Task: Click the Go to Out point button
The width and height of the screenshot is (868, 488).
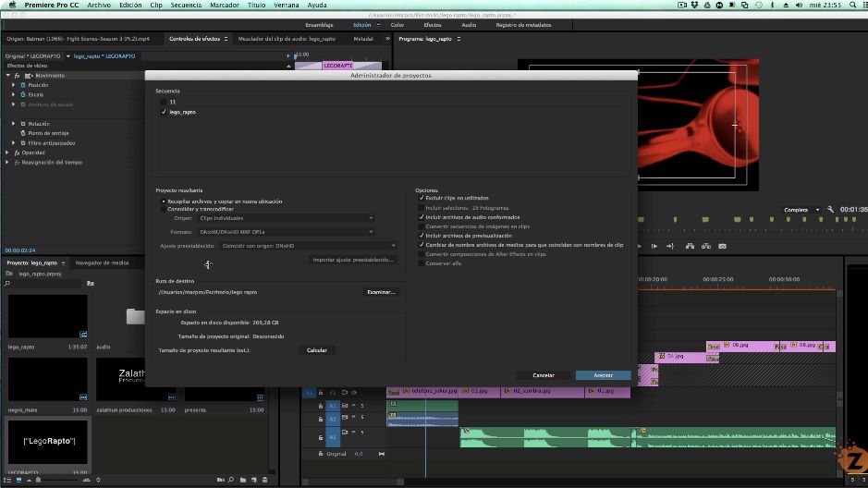Action: [670, 246]
